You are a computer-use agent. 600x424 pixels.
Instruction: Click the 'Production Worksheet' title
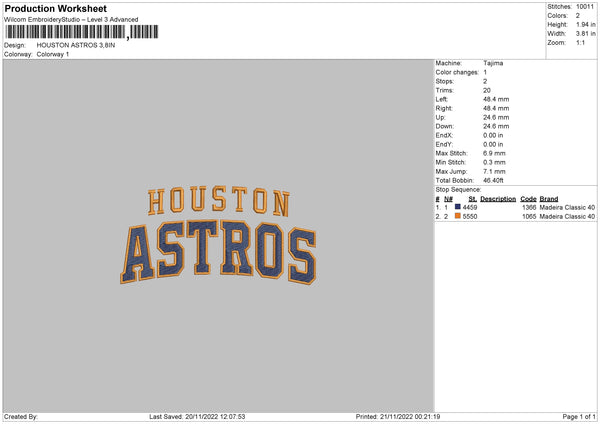tap(55, 8)
